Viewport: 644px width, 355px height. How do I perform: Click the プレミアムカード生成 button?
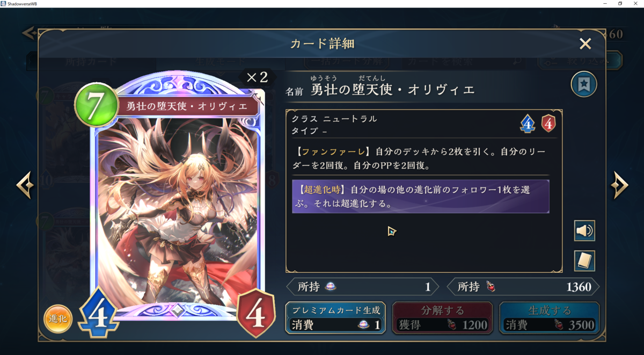(x=335, y=318)
